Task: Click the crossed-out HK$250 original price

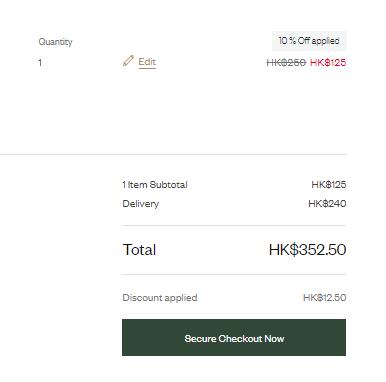Action: (286, 62)
